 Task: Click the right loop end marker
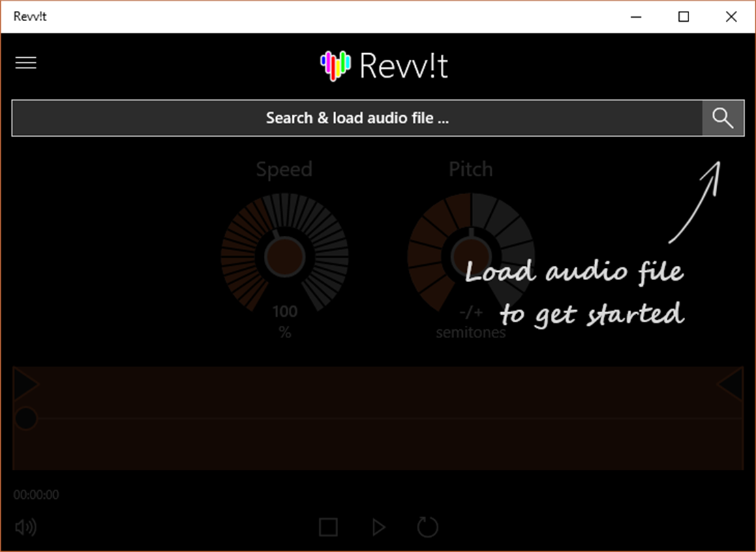[x=731, y=384]
